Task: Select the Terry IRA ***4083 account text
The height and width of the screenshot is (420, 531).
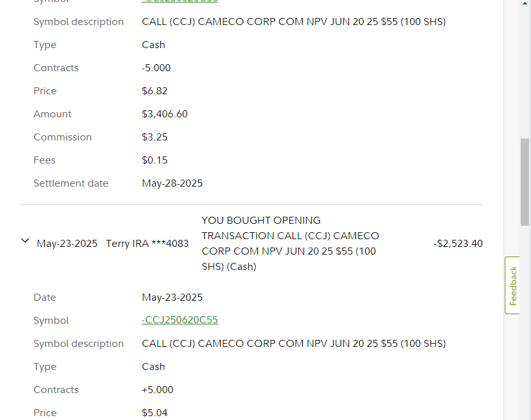Action: [x=147, y=244]
